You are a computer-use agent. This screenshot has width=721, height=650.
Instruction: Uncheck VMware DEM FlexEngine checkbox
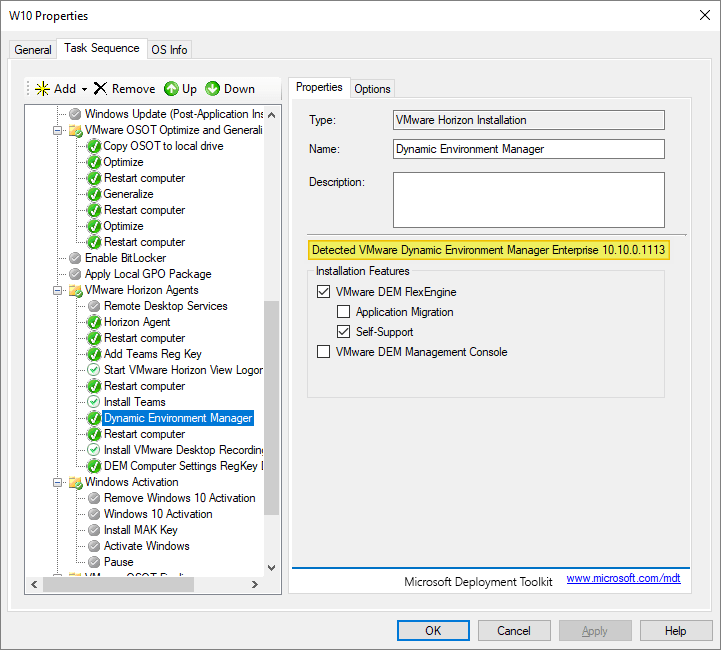[323, 292]
